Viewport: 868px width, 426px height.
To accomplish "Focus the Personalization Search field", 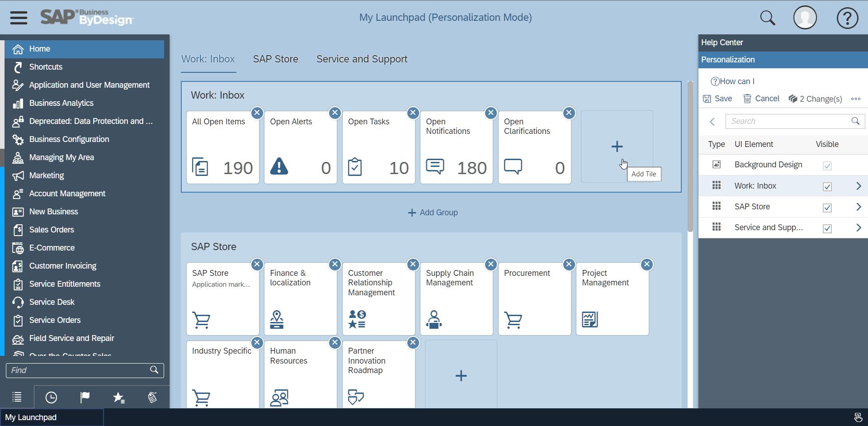I will (x=795, y=121).
